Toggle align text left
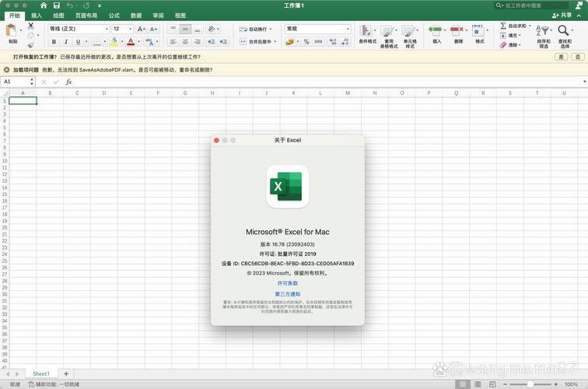Viewport: 588px width, 389px height. tap(173, 42)
